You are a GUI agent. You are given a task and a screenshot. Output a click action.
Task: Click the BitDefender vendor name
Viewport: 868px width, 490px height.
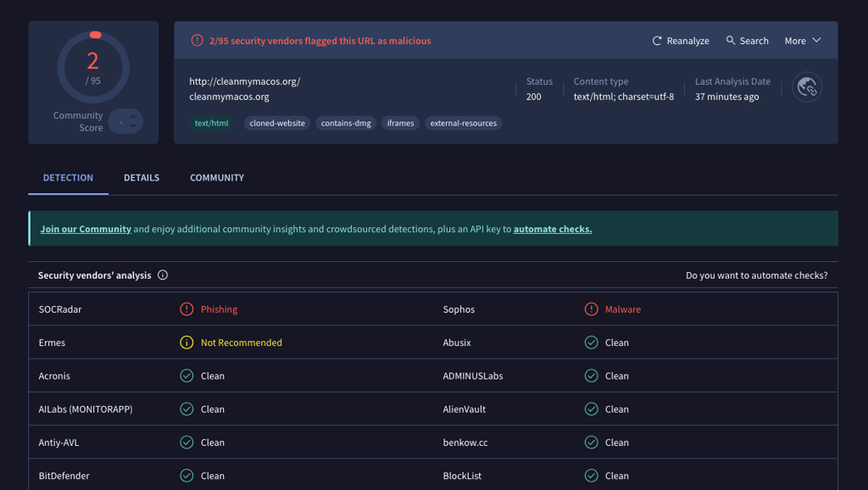tap(64, 476)
